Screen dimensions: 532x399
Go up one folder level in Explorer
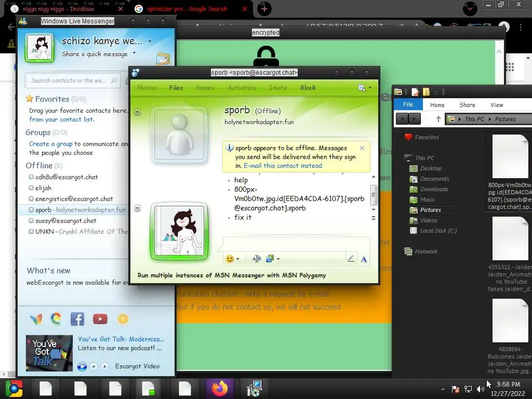point(438,119)
